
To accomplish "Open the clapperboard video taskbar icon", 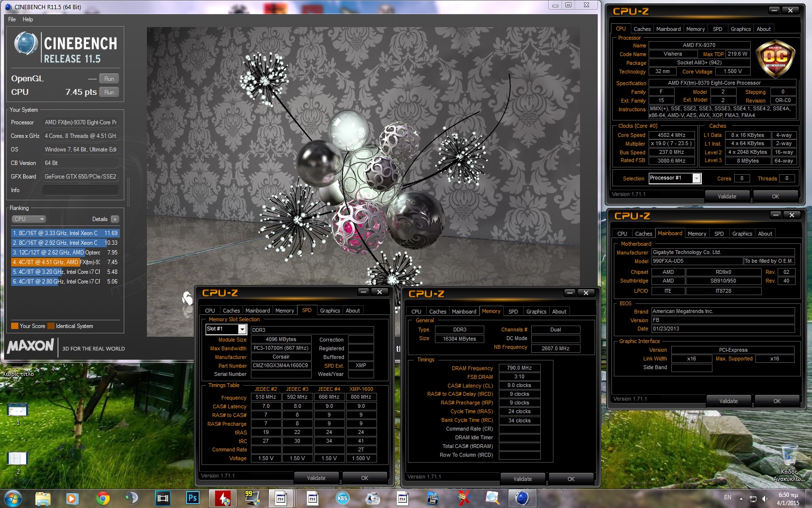I will (x=433, y=498).
